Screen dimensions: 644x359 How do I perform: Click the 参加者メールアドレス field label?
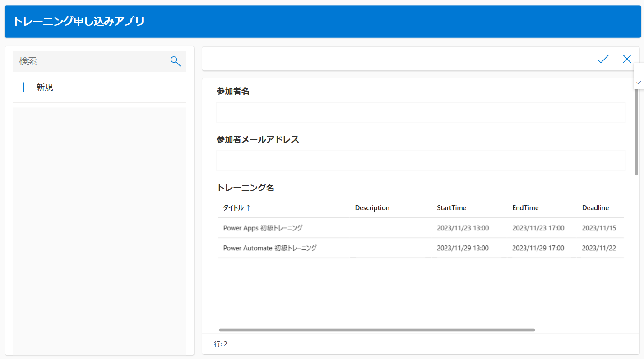258,139
